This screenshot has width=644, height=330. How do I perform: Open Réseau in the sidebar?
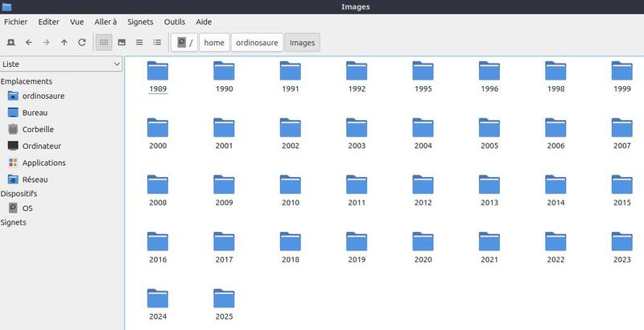pos(35,179)
